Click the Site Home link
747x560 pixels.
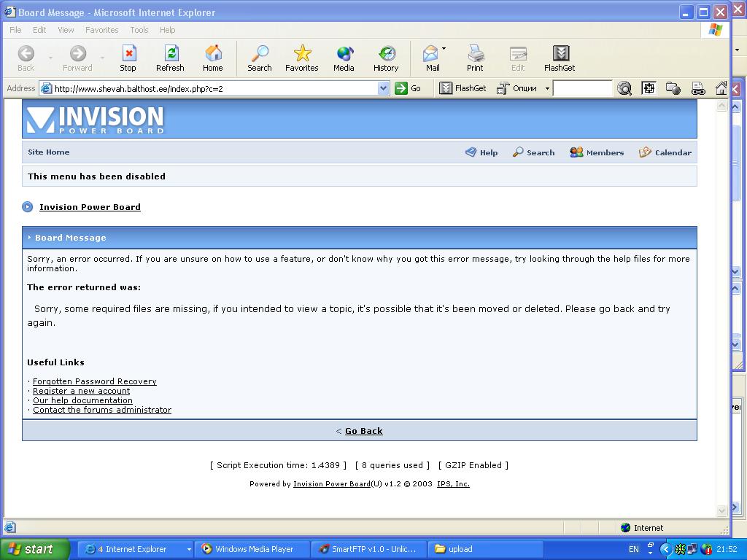(49, 152)
